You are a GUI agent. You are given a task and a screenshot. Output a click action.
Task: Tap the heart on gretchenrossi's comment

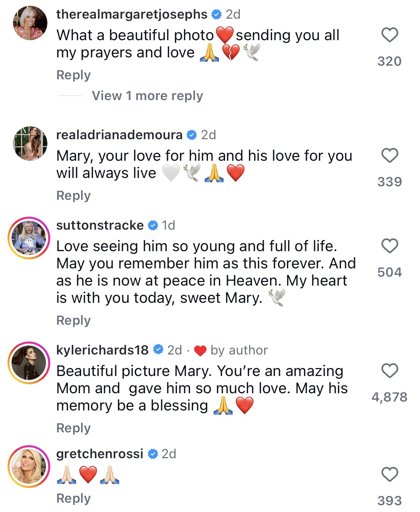[x=389, y=474]
